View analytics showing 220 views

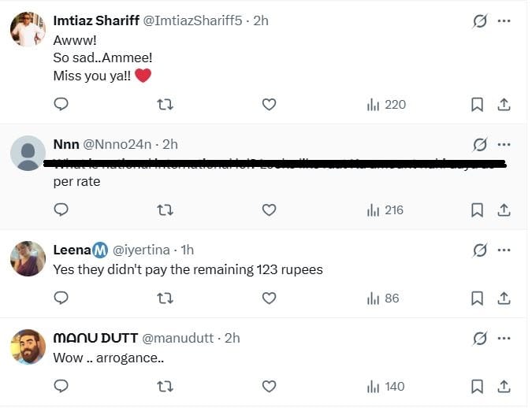[x=386, y=104]
